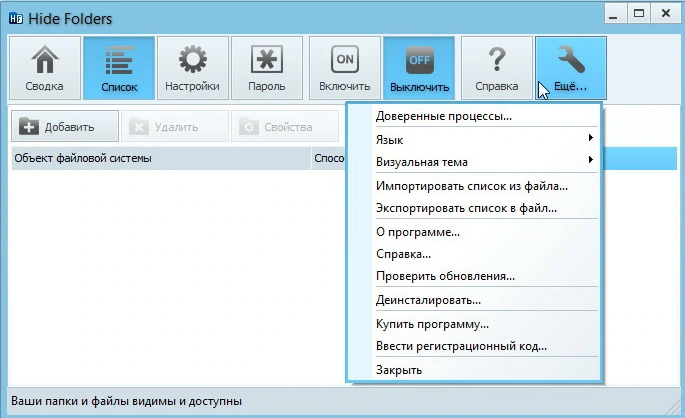Click the Свойства button
The width and height of the screenshot is (685, 418).
tap(285, 126)
